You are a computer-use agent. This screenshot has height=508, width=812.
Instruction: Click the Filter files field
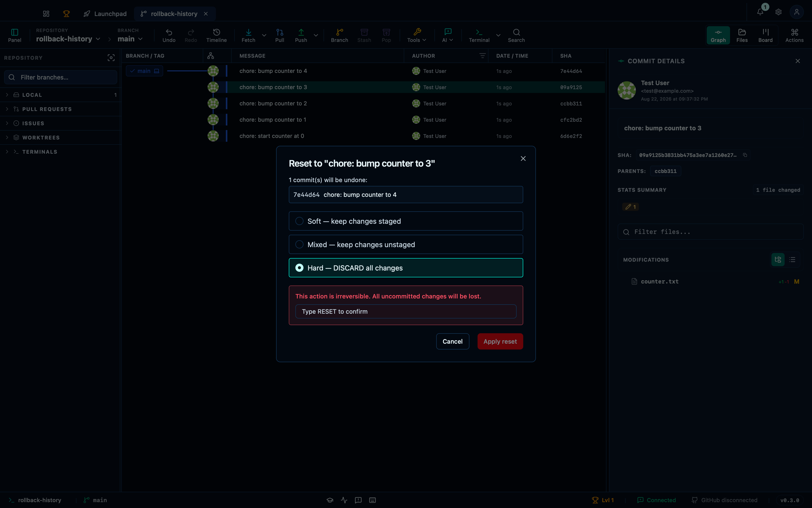pyautogui.click(x=710, y=232)
